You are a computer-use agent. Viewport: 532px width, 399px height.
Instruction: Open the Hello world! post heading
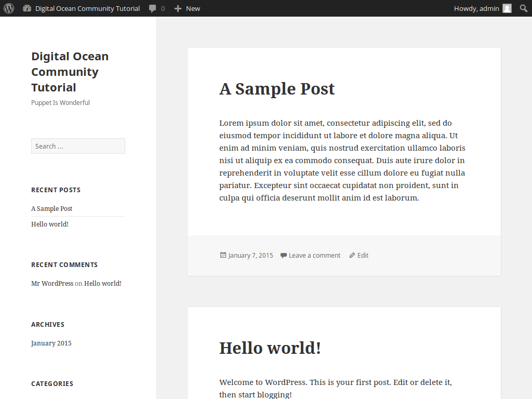tap(270, 348)
